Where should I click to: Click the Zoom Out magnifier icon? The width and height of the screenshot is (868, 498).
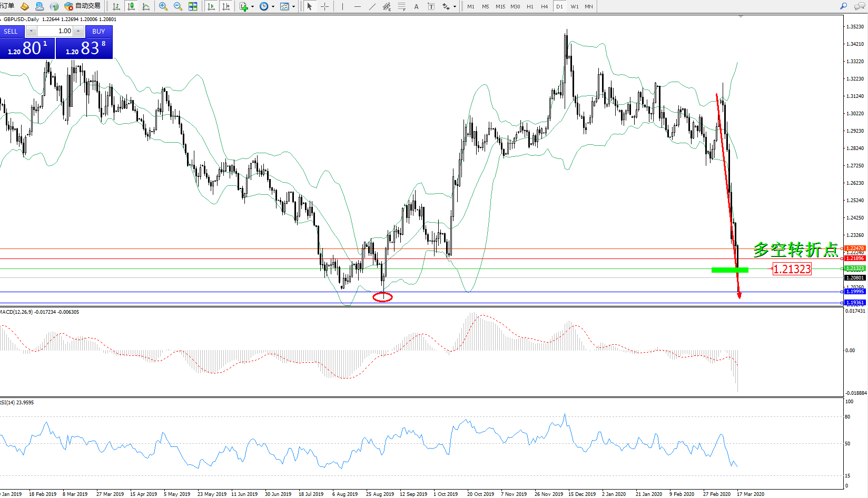point(177,6)
